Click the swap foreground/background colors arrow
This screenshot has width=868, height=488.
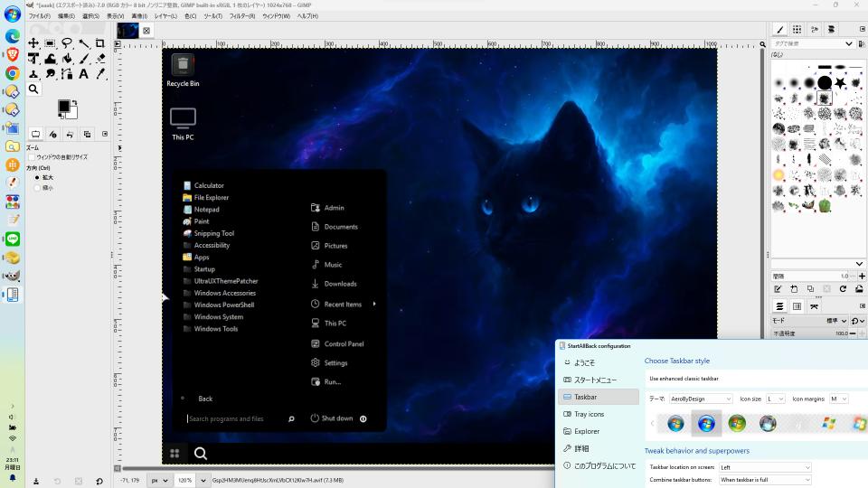[75, 103]
